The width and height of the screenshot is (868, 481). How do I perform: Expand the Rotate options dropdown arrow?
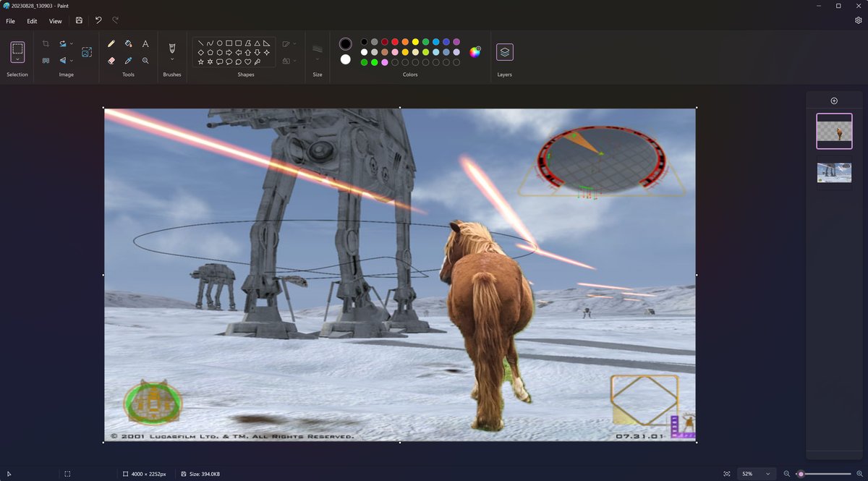(72, 43)
